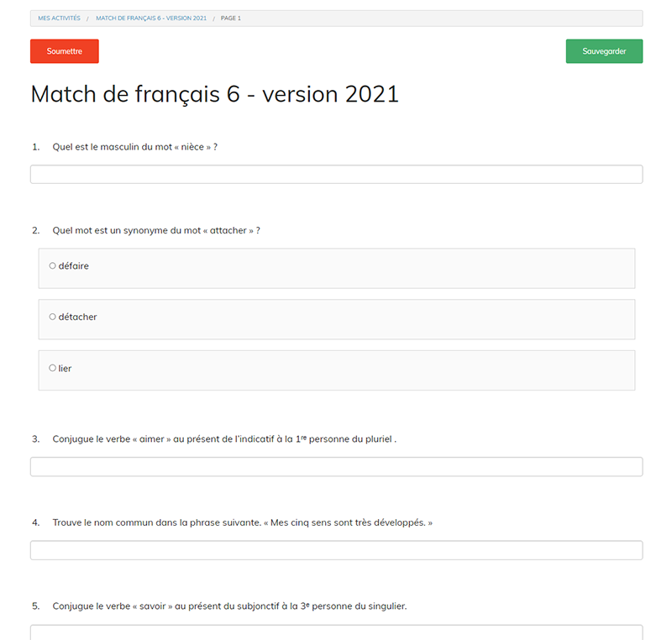
Task: Click the « aimer » conjugation answer box
Action: [336, 466]
